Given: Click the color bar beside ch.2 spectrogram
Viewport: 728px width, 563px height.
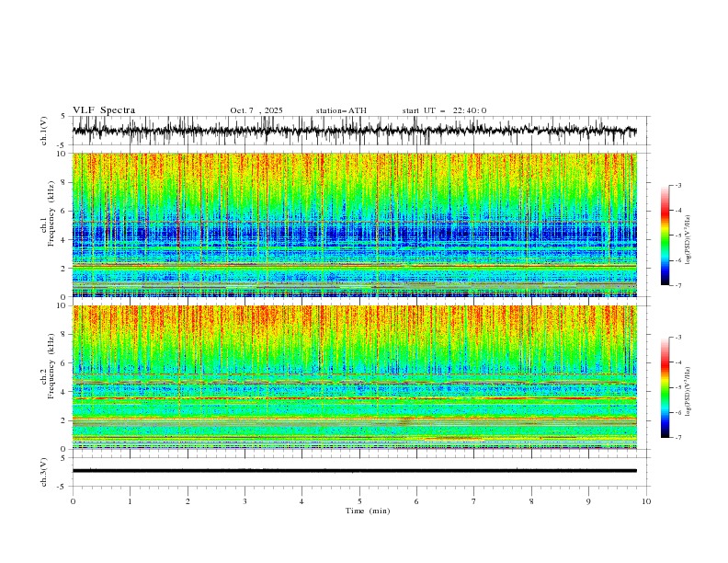Looking at the screenshot, I should tap(665, 387).
